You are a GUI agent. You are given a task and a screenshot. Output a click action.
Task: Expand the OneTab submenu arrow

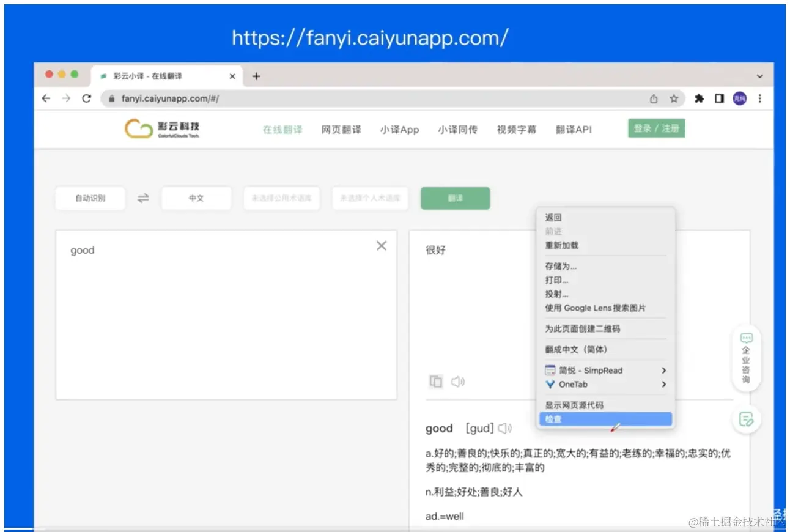click(663, 385)
